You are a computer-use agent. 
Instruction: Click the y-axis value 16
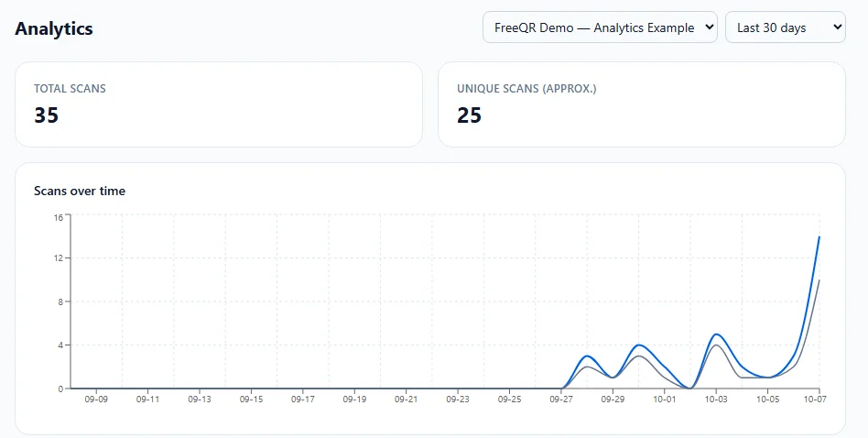pyautogui.click(x=59, y=218)
